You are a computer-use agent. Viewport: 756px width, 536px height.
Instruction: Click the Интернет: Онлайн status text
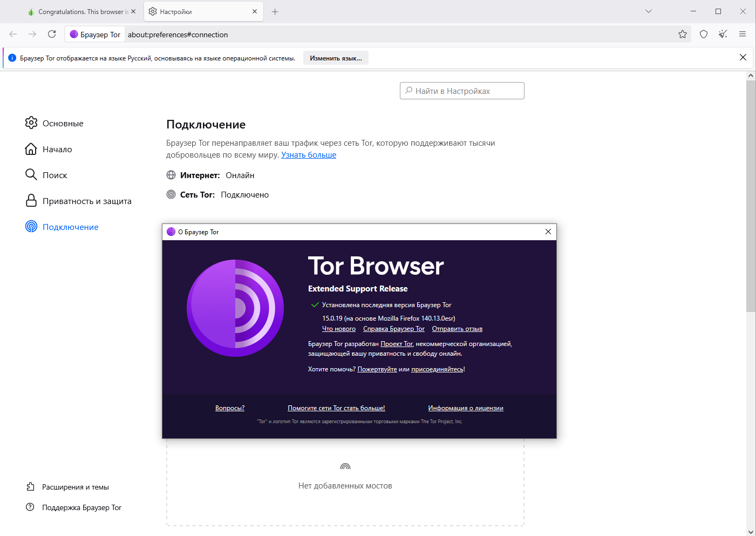click(217, 175)
